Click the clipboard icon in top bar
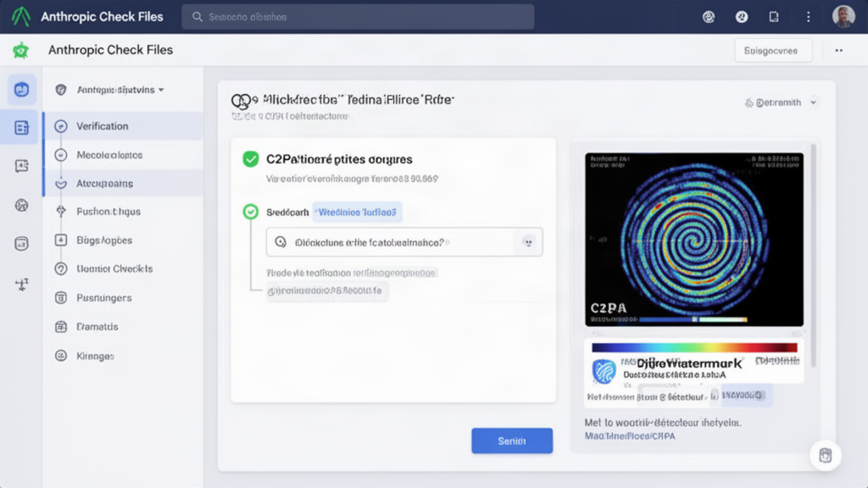868x488 pixels. (774, 17)
